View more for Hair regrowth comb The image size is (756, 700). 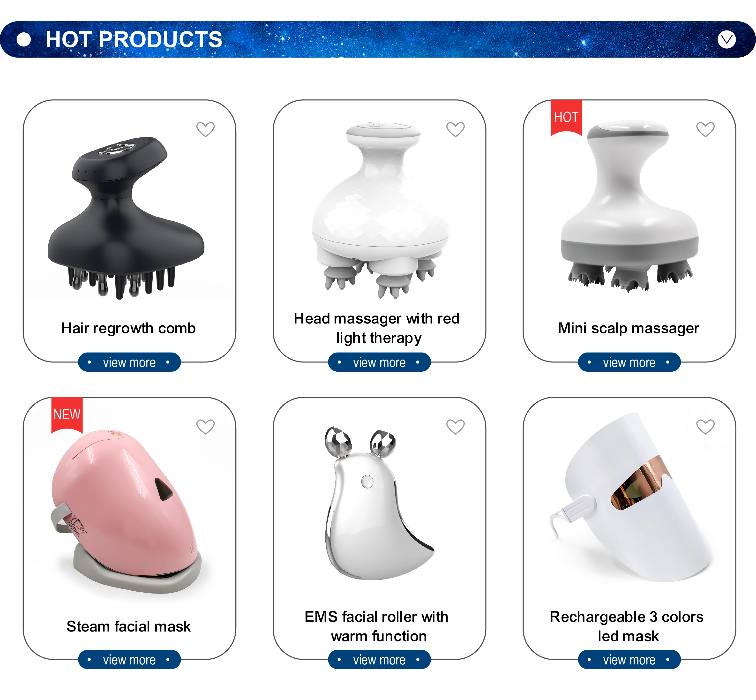coord(129,362)
